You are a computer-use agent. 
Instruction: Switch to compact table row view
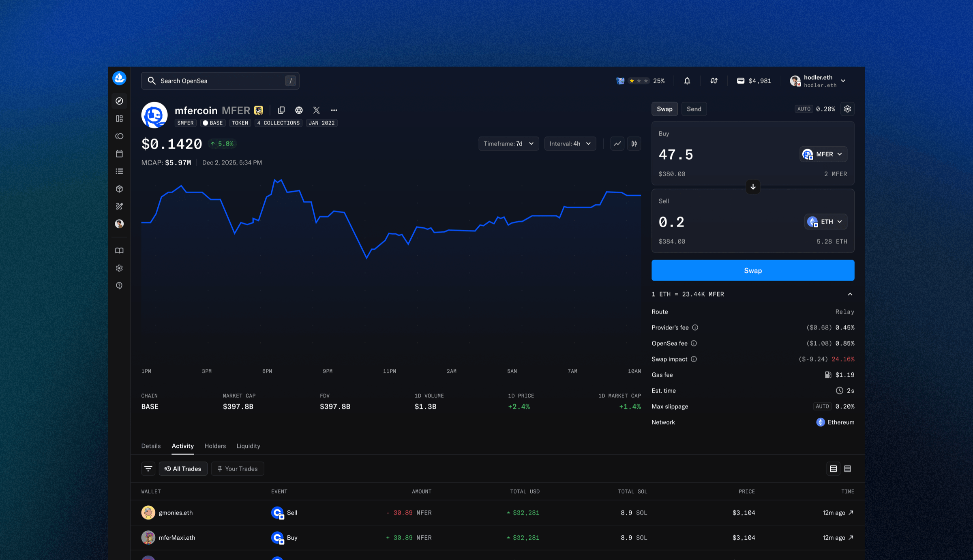pos(847,469)
